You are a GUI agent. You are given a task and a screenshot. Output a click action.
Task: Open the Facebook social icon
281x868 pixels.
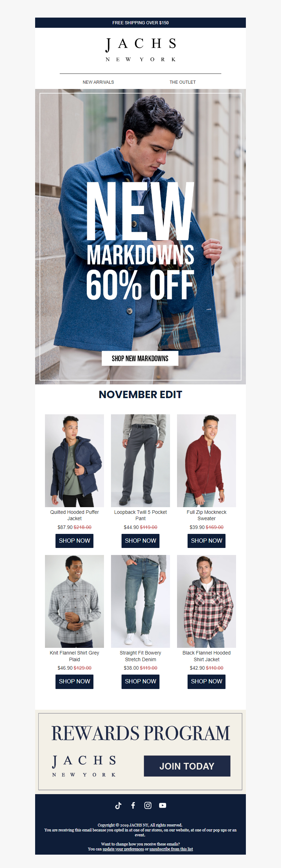(x=133, y=805)
